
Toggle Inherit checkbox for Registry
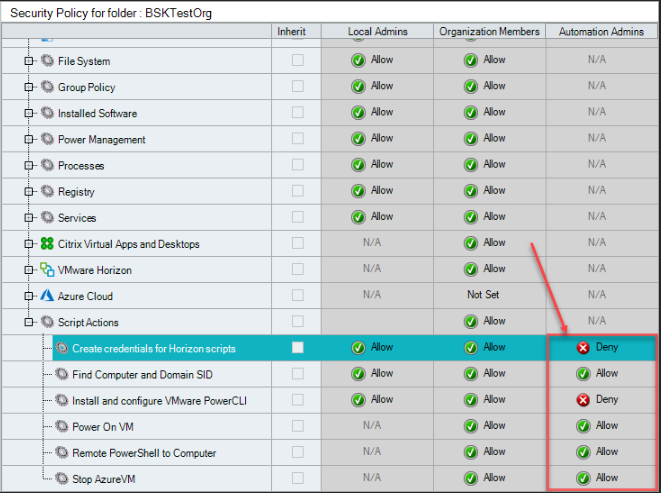click(x=298, y=191)
